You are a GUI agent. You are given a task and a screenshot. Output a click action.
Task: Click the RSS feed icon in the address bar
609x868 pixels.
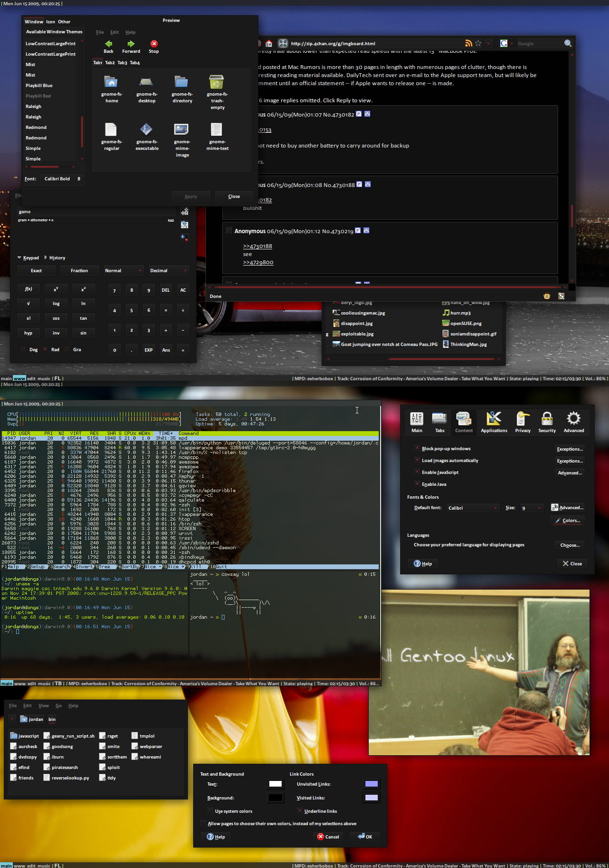tap(469, 43)
